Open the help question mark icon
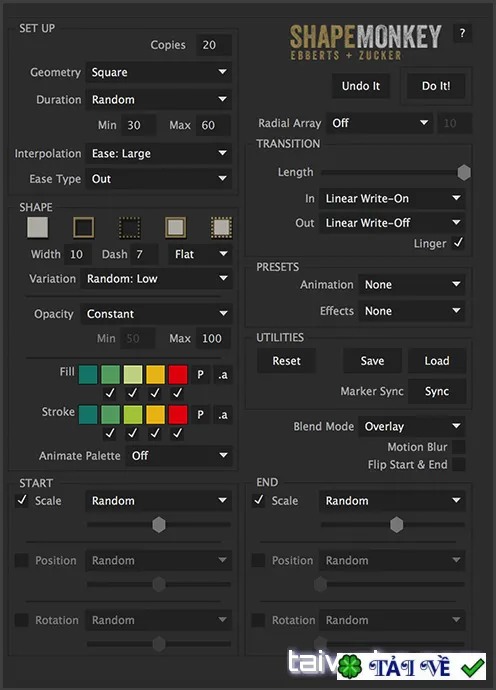This screenshot has height=690, width=496. (462, 33)
